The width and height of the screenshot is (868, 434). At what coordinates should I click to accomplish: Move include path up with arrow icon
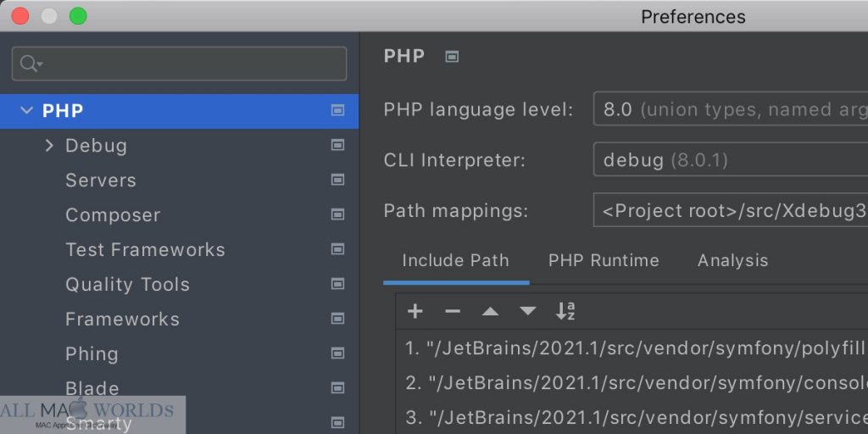(x=490, y=311)
